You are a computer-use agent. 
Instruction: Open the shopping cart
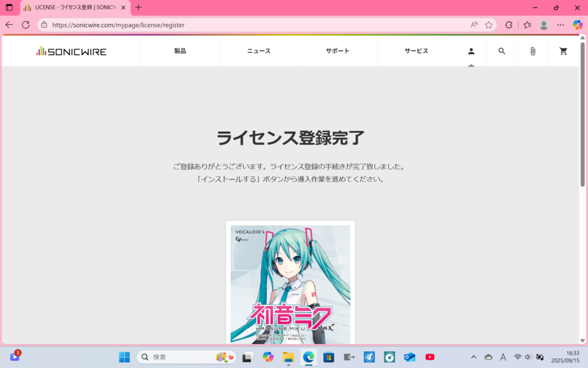563,51
